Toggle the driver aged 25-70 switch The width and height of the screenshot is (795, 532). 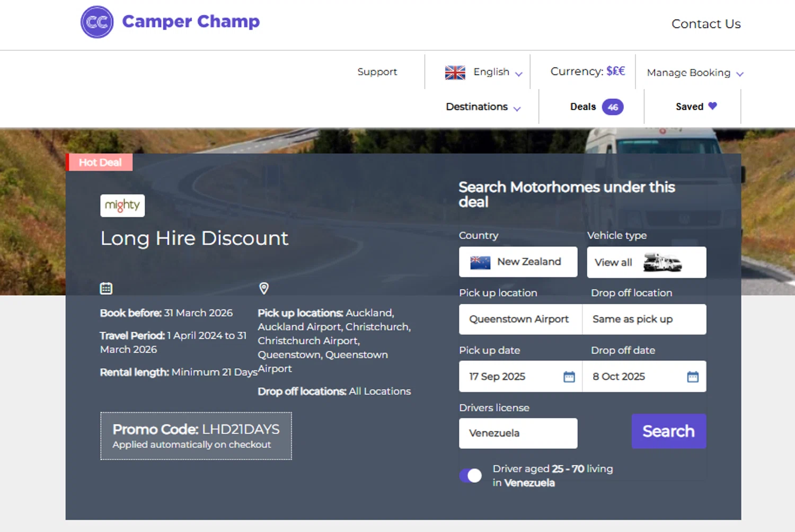(x=471, y=475)
